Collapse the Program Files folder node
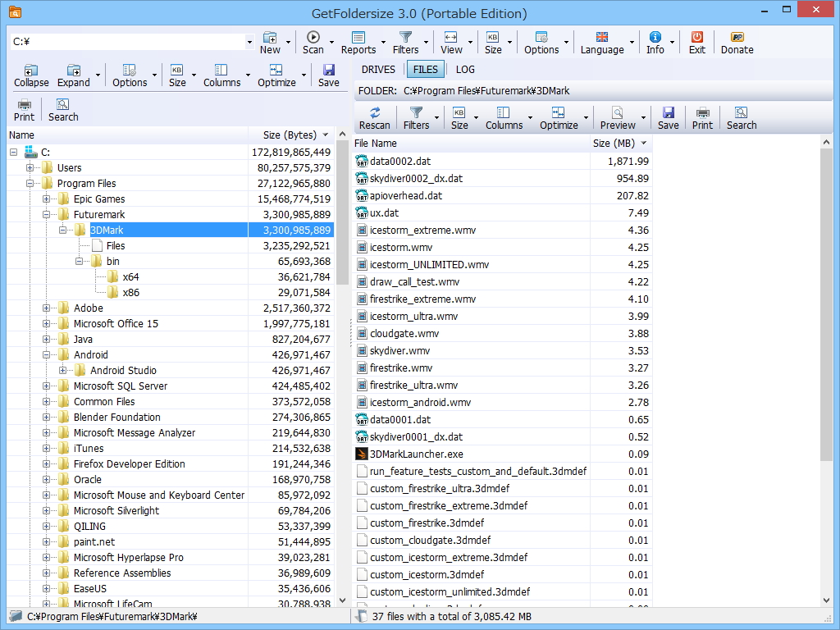The height and width of the screenshot is (630, 840). pyautogui.click(x=30, y=183)
